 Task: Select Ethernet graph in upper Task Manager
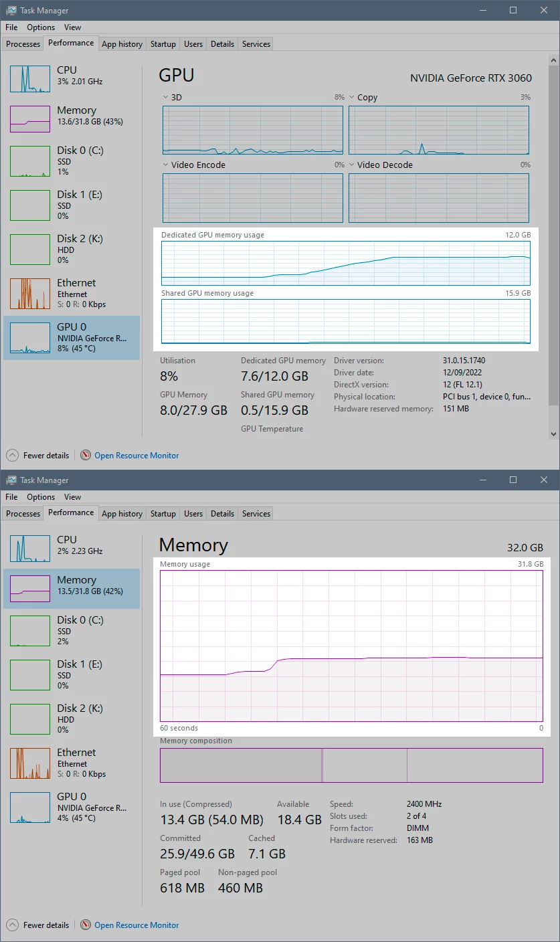30,294
